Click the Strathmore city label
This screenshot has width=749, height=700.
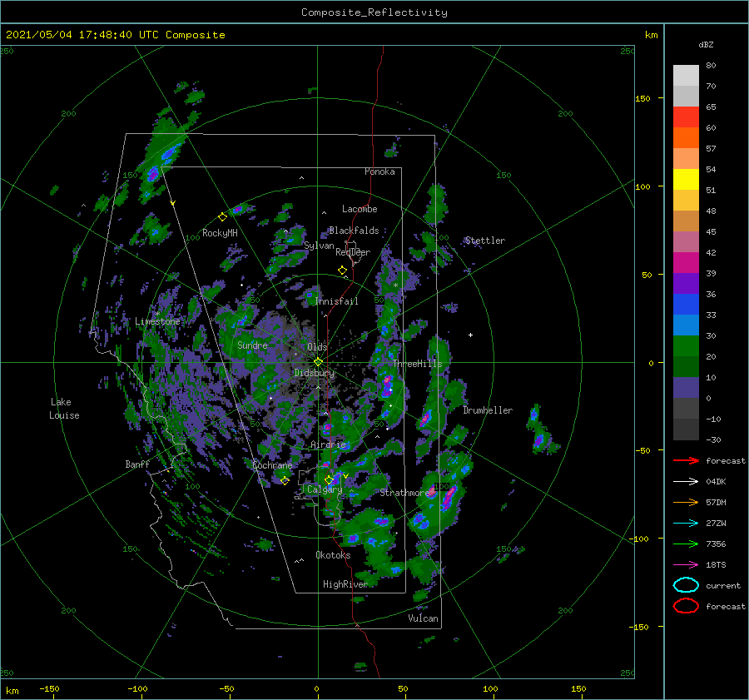[x=404, y=493]
